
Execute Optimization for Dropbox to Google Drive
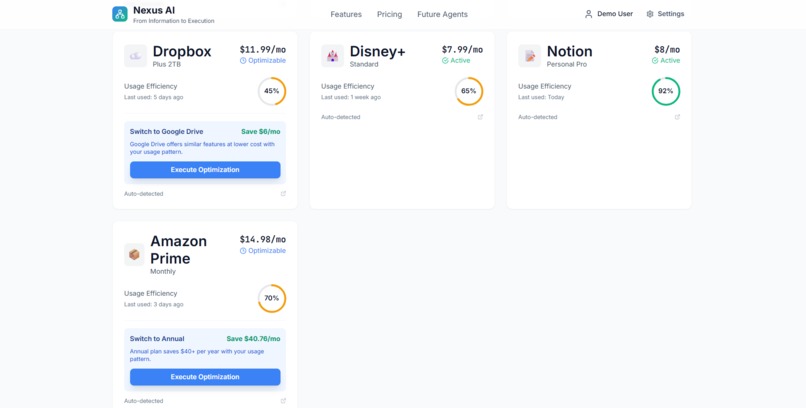(x=205, y=170)
